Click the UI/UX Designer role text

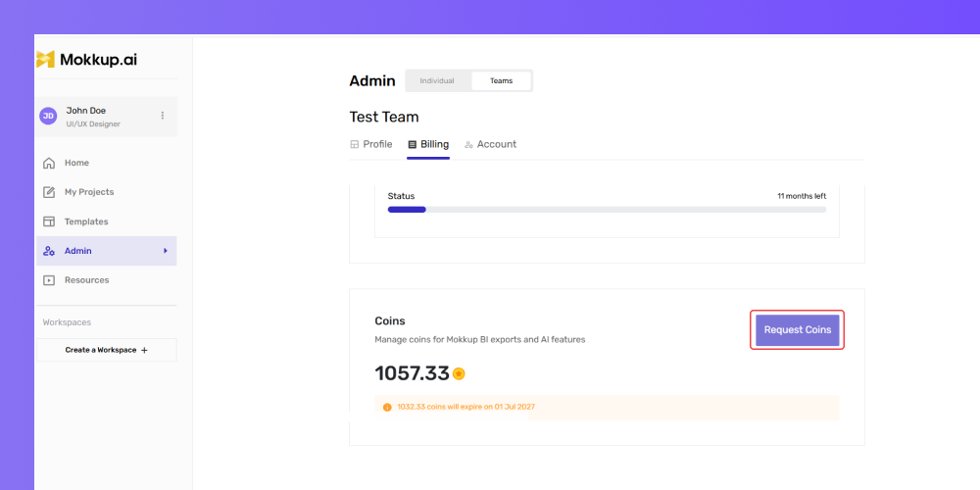pyautogui.click(x=93, y=123)
